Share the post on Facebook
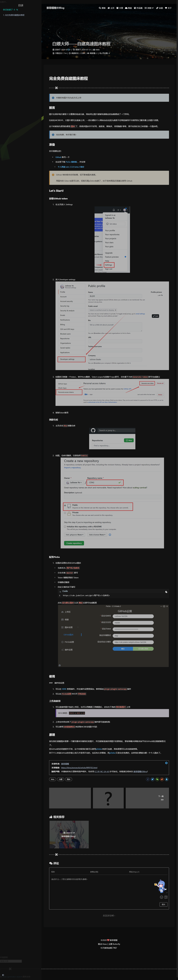The width and height of the screenshot is (178, 980). pyautogui.click(x=148, y=779)
